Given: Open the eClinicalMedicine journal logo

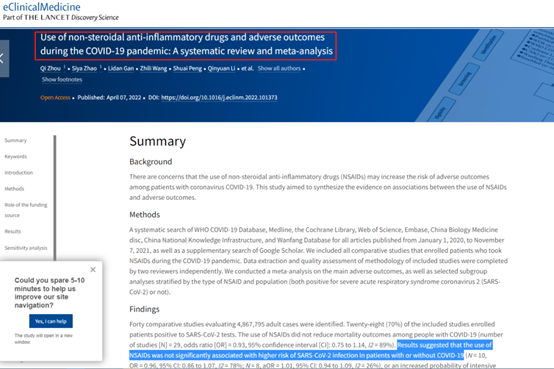Looking at the screenshot, I should pos(42,7).
